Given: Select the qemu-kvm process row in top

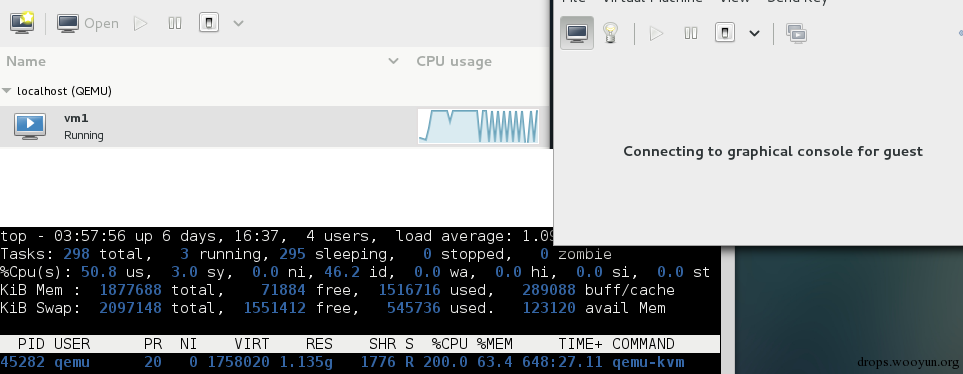Looking at the screenshot, I should click(x=360, y=362).
